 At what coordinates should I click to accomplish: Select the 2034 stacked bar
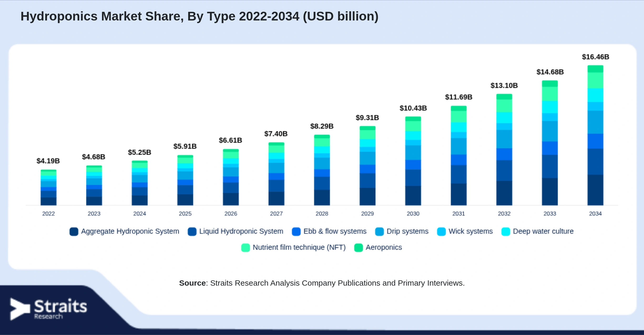pos(595,135)
